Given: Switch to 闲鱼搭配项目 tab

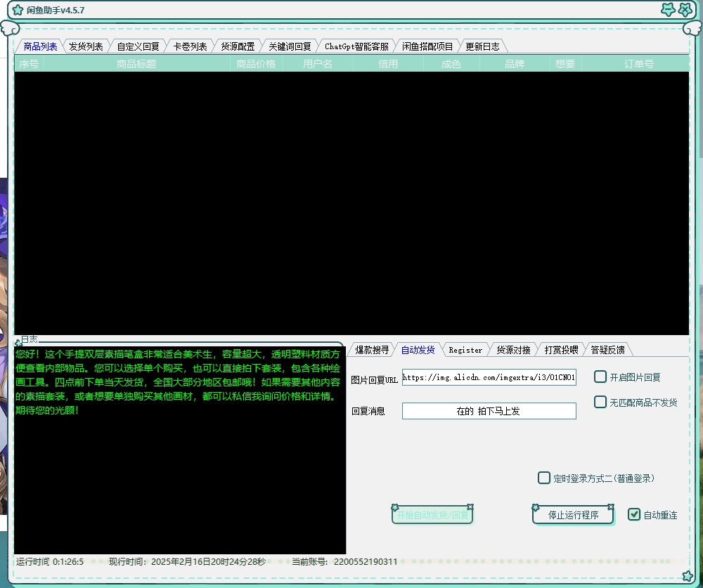Looking at the screenshot, I should click(x=427, y=46).
